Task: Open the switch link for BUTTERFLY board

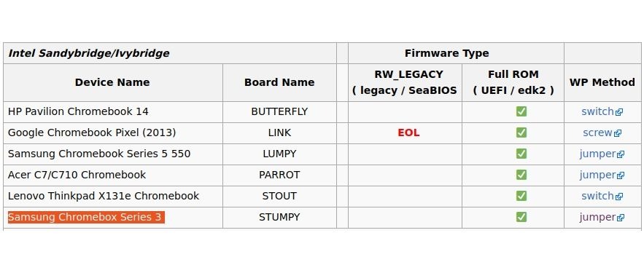Action: coord(602,111)
